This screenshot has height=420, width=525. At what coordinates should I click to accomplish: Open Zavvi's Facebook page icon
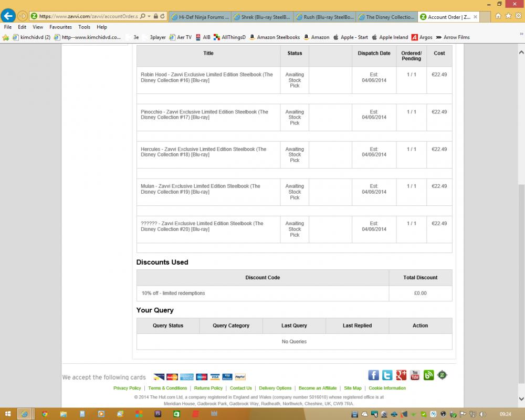(374, 375)
